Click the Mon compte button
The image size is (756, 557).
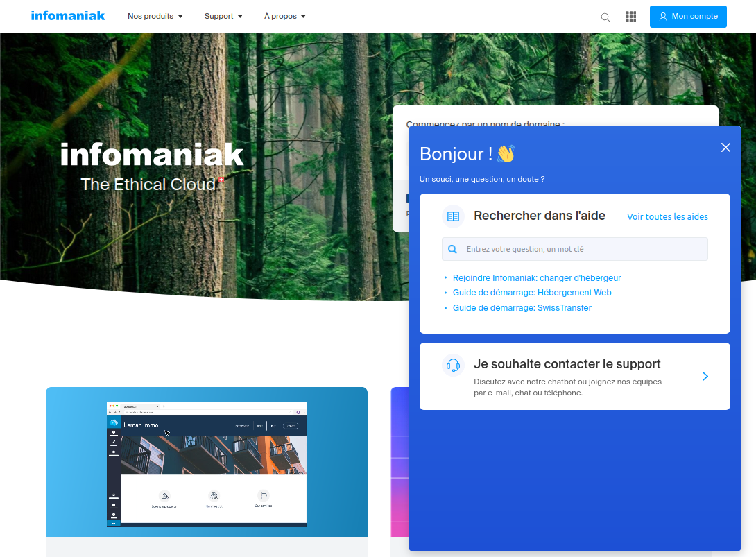point(688,16)
